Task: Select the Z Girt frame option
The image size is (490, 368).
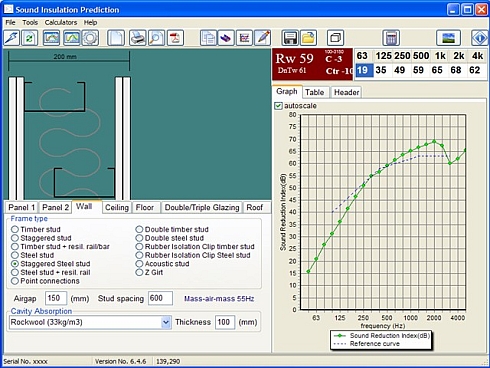Action: point(139,272)
